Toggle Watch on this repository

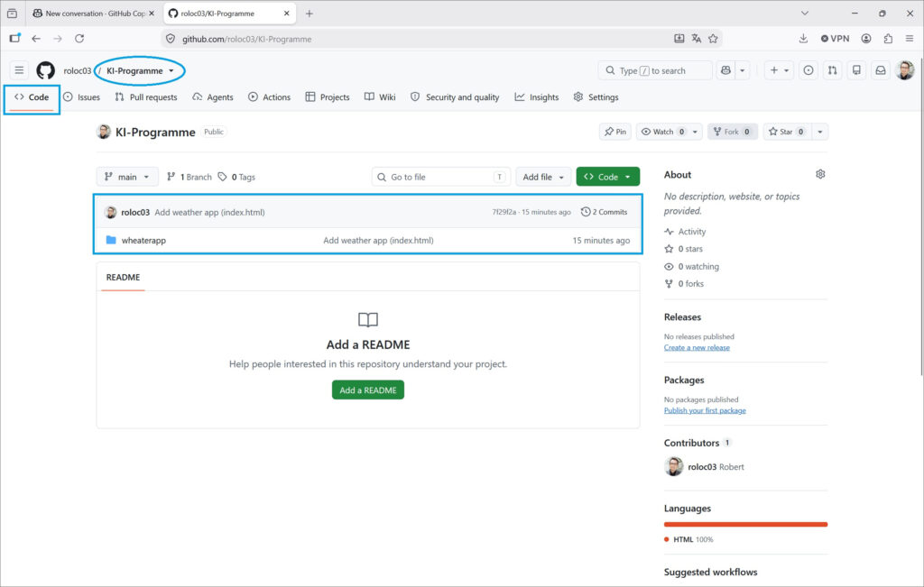[x=662, y=132]
